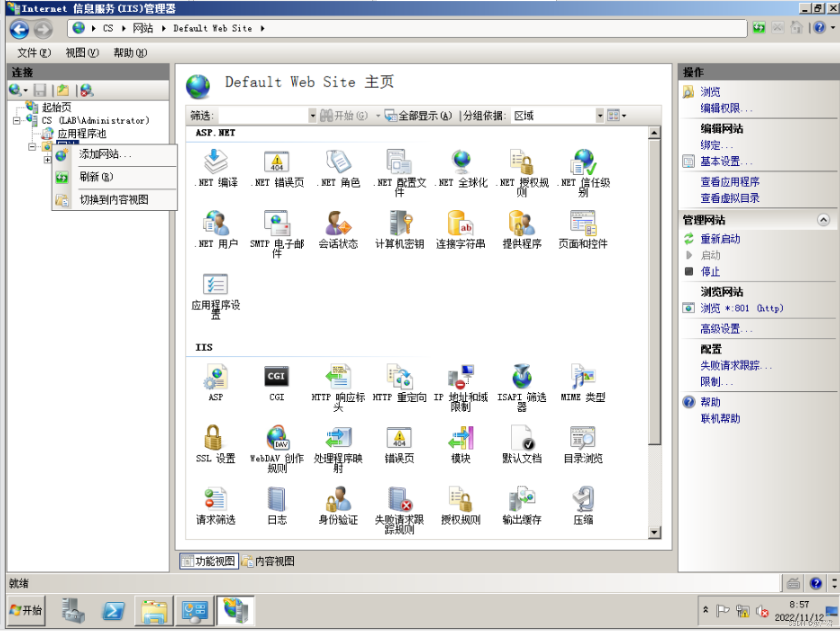The image size is (840, 631).
Task: Click the 重新启动 link
Action: tap(720, 239)
